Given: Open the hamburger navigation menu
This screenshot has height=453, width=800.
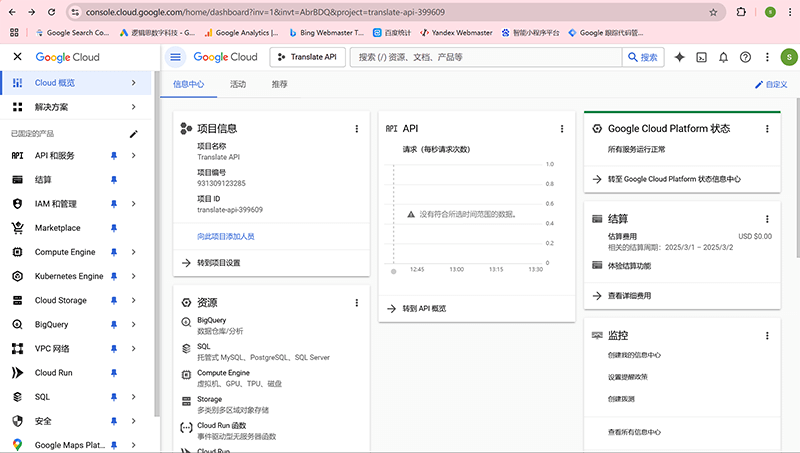Looking at the screenshot, I should (x=175, y=57).
